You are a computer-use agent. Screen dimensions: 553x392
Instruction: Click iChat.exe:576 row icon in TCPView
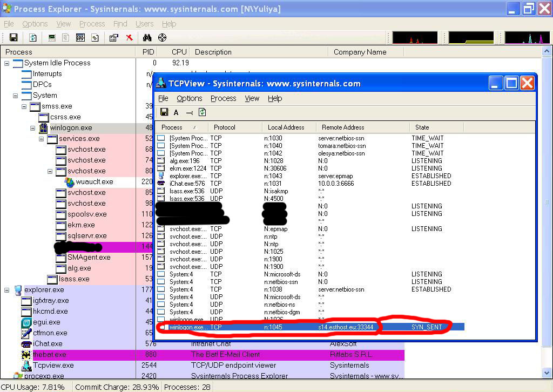tap(161, 183)
